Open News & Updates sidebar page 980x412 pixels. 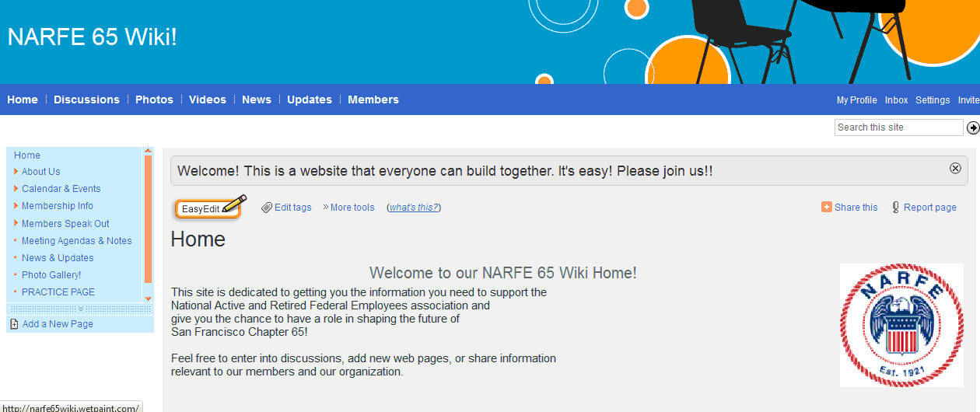(58, 258)
